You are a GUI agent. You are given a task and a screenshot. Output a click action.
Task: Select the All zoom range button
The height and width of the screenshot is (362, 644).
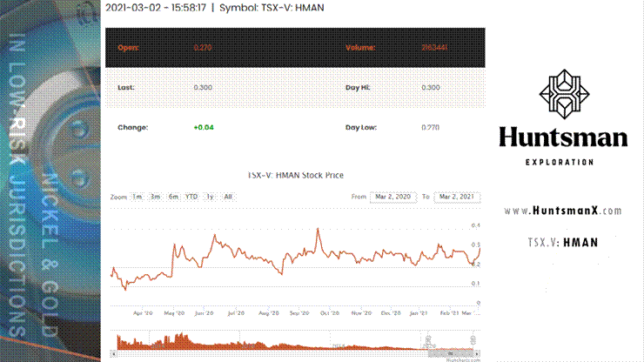[x=228, y=197]
